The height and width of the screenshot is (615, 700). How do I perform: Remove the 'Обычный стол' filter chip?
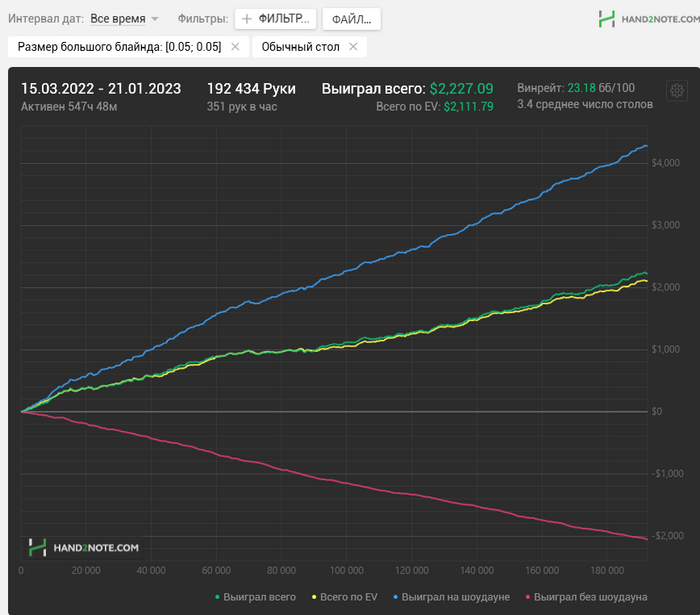point(353,47)
